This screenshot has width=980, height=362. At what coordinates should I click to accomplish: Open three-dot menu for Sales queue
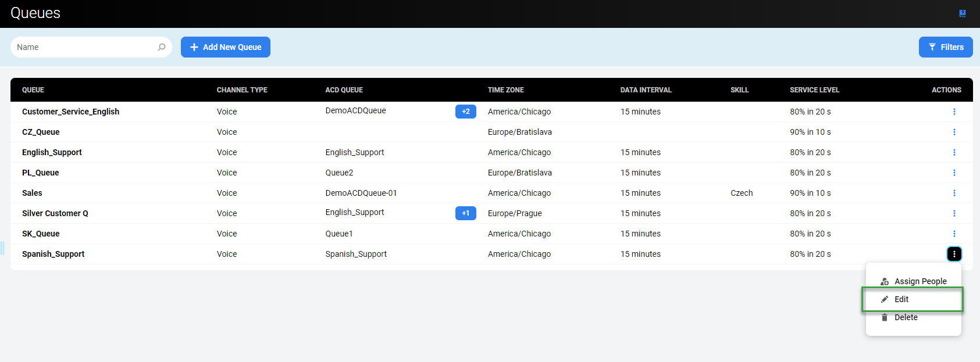tap(954, 193)
